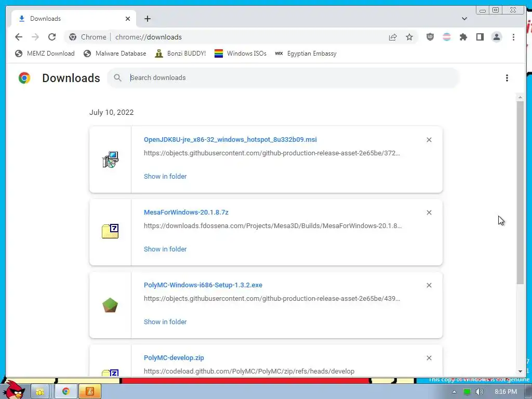Remove MesaForWindows entry from the list

tap(429, 212)
